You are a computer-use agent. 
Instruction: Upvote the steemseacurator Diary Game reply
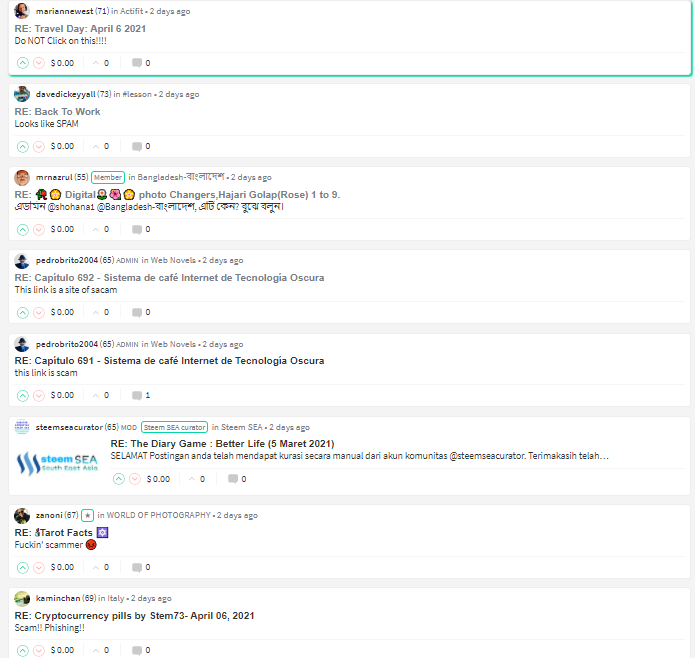coord(118,479)
